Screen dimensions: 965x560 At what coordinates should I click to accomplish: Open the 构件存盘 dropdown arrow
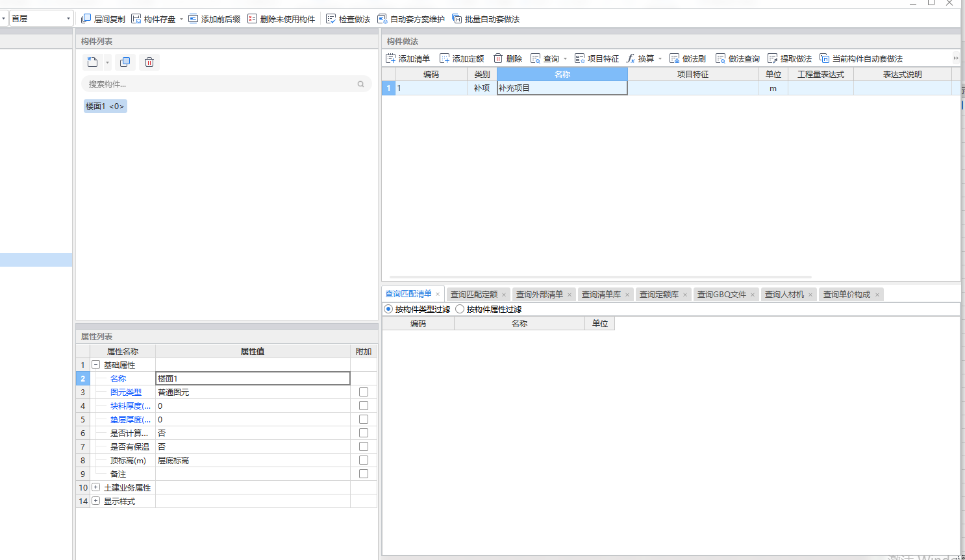(x=181, y=19)
